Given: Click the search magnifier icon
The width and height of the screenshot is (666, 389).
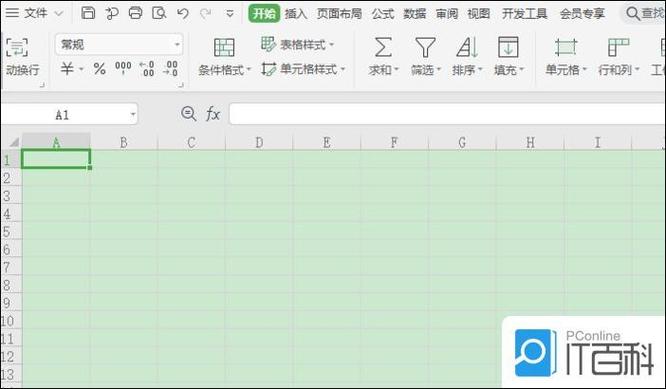Looking at the screenshot, I should pos(633,14).
